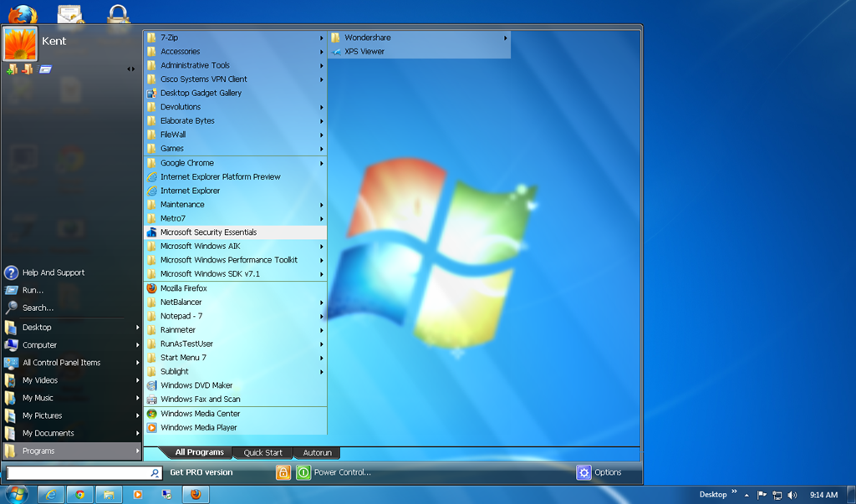Open the Games folder
856x504 pixels.
pos(235,149)
